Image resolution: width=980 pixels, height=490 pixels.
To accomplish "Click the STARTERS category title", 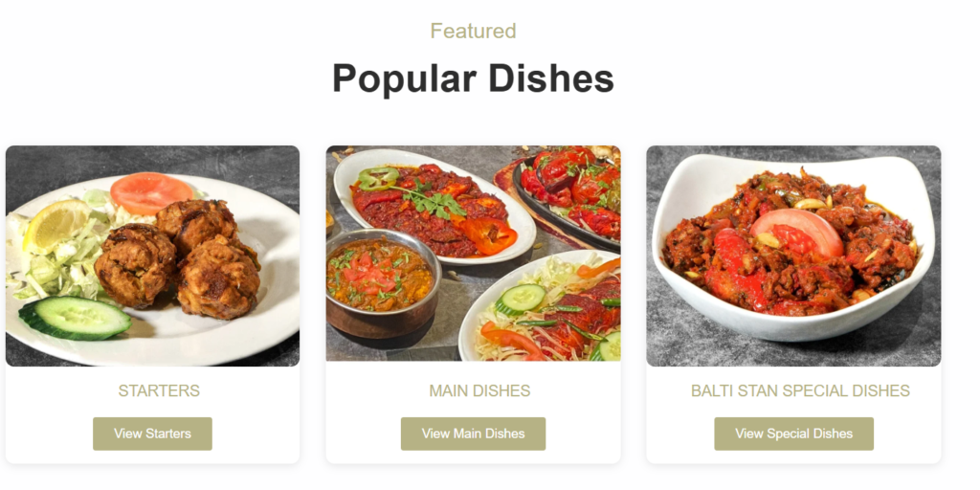I will tap(160, 391).
